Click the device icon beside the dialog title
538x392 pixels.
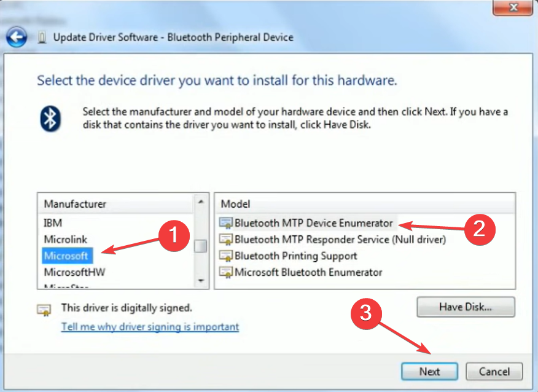[42, 37]
